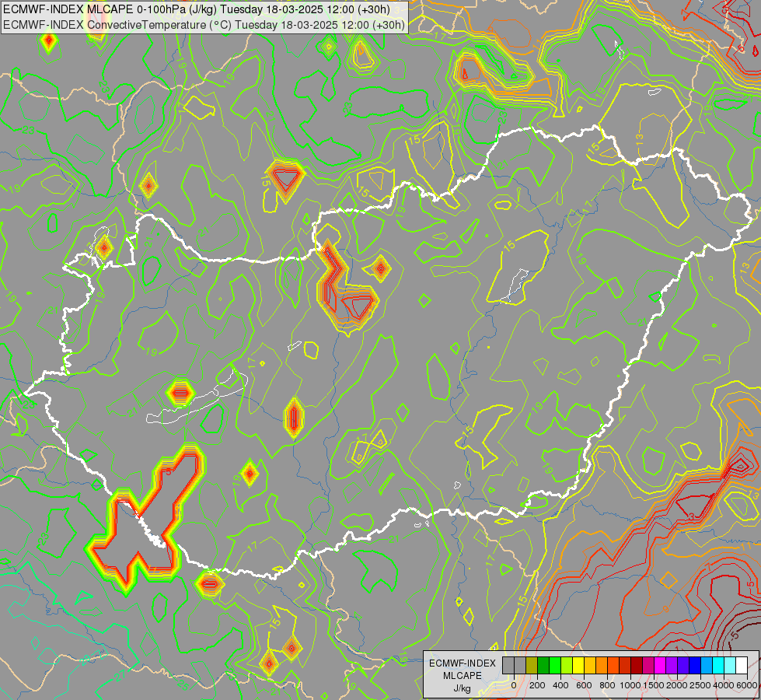Click the legend value 2000
Screen dimensions: 761x700
coord(677,685)
